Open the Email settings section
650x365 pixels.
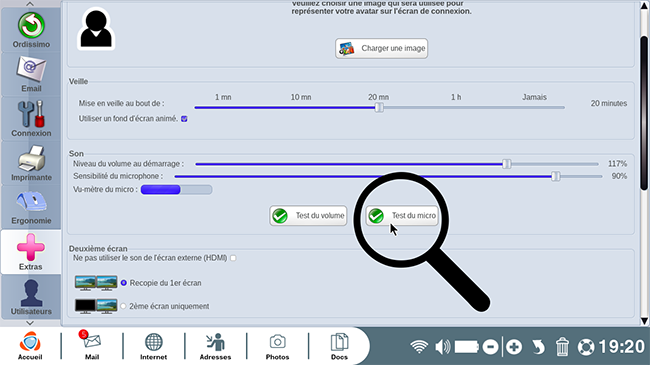point(31,75)
